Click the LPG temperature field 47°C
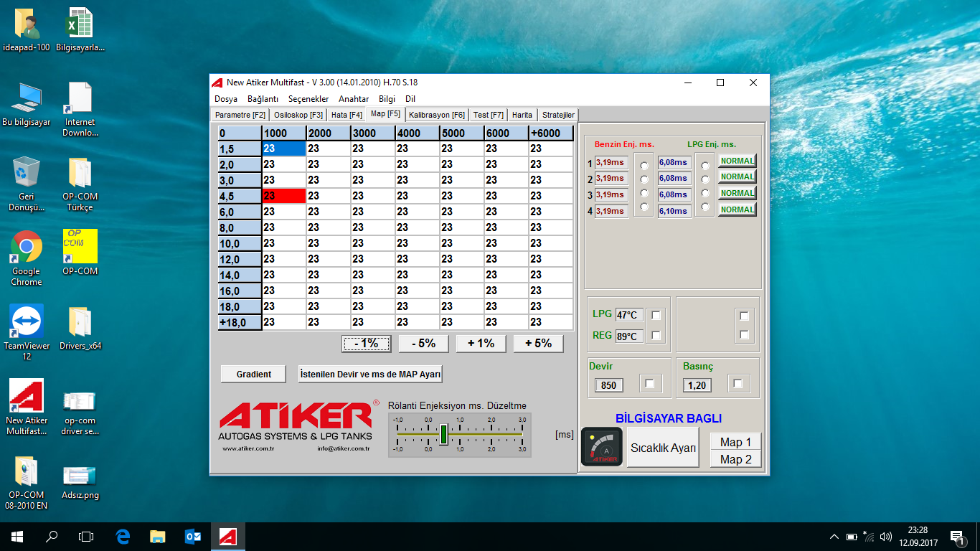980x551 pixels. click(629, 315)
